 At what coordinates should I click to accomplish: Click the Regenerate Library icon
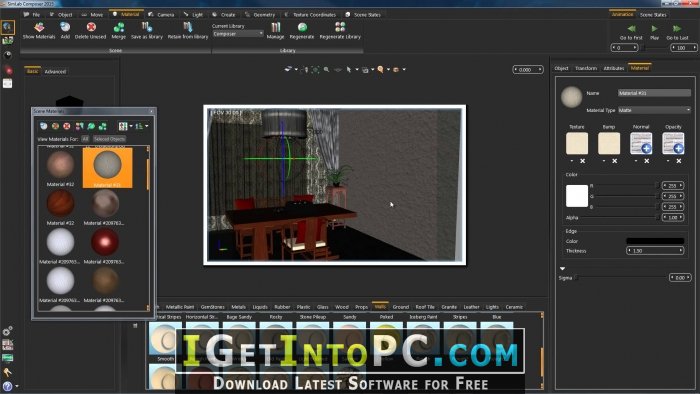(340, 27)
